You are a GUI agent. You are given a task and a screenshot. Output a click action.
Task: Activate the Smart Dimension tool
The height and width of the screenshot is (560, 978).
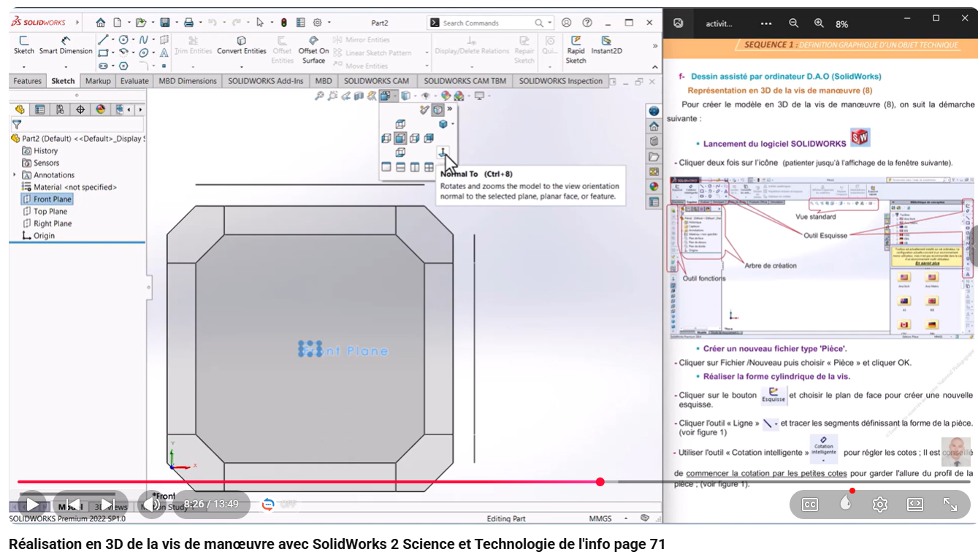coord(66,45)
